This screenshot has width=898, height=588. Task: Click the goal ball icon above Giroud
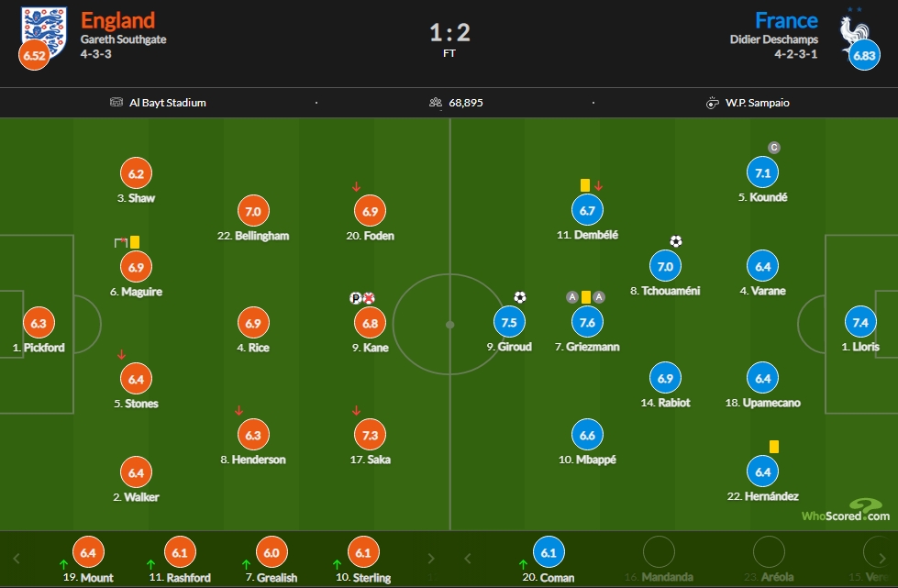coord(519,297)
